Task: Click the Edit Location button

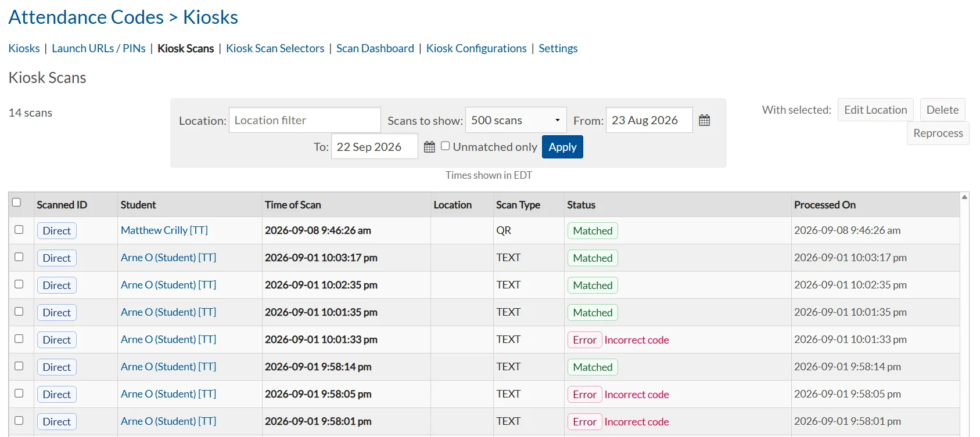Action: coord(875,110)
